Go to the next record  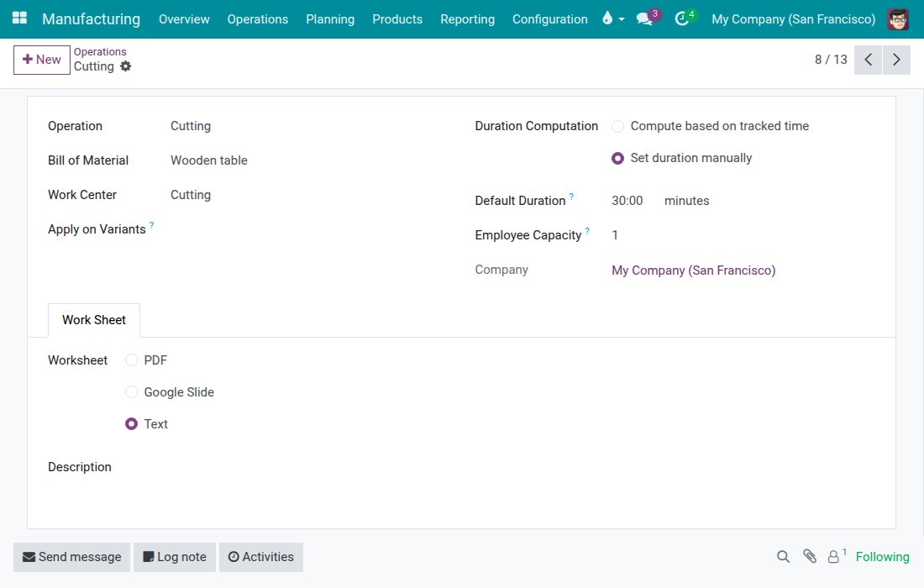point(896,60)
